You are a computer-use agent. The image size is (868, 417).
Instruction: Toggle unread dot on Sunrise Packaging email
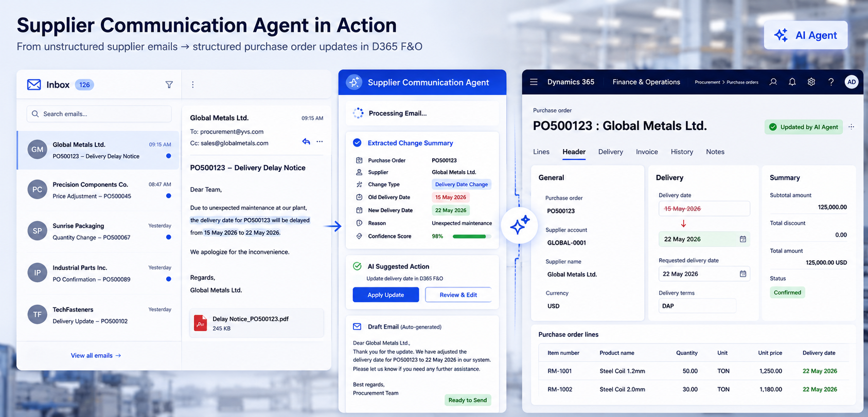click(168, 237)
